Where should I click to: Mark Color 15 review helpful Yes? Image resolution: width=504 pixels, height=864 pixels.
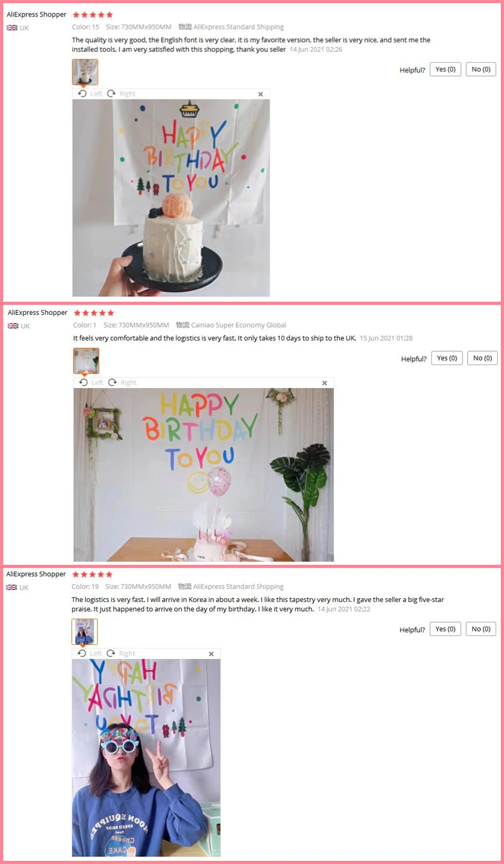pyautogui.click(x=445, y=69)
